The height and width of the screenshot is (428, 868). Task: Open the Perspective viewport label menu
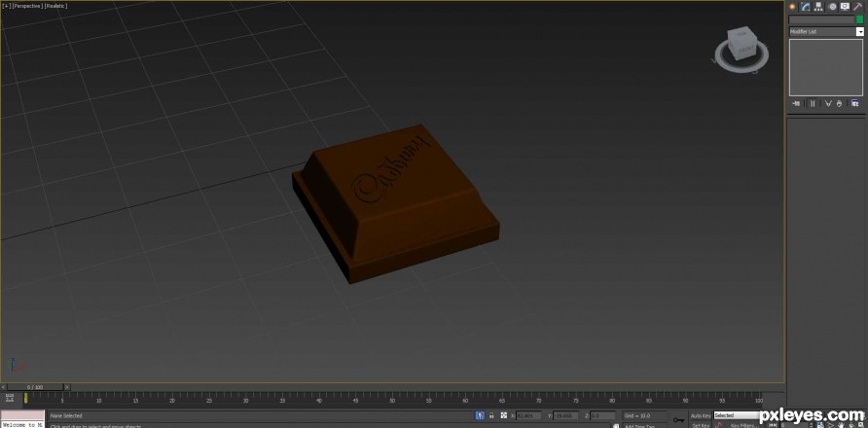coord(27,6)
